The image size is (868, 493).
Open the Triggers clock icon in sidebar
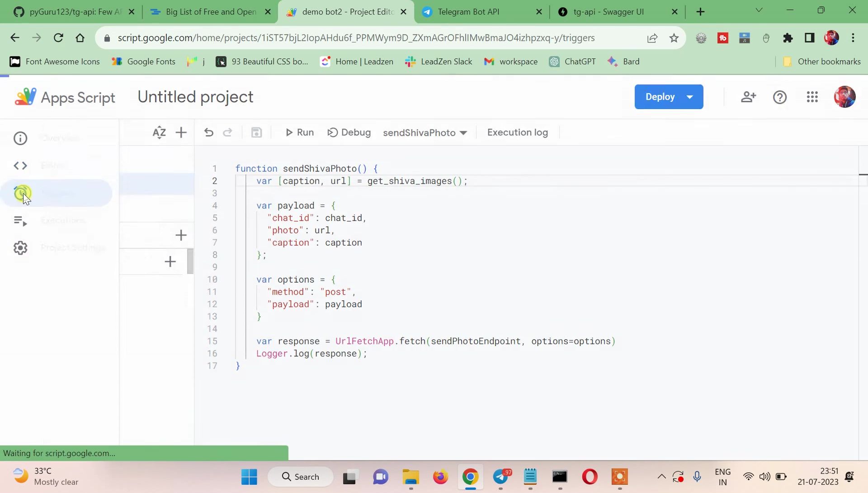click(x=21, y=193)
